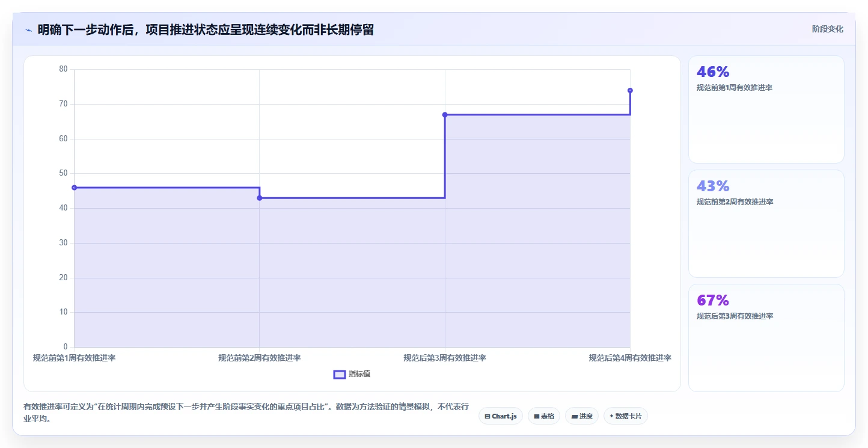The image size is (868, 448).
Task: Click the x-axis label 规范前第1周有效推进率
Action: tap(74, 358)
